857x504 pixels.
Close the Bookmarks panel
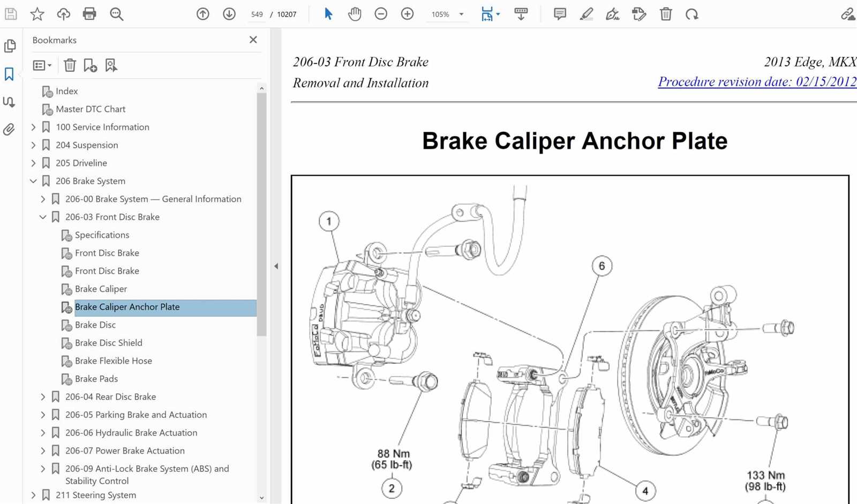click(x=253, y=40)
